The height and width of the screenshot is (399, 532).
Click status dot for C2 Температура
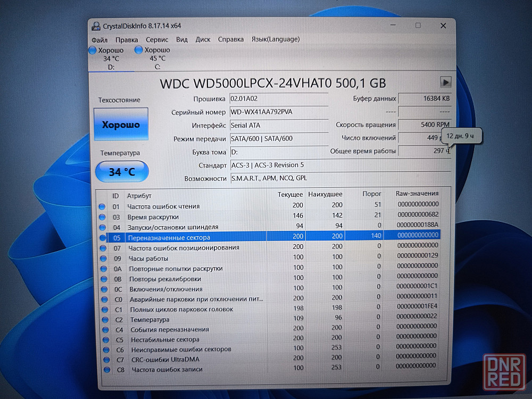[105, 320]
